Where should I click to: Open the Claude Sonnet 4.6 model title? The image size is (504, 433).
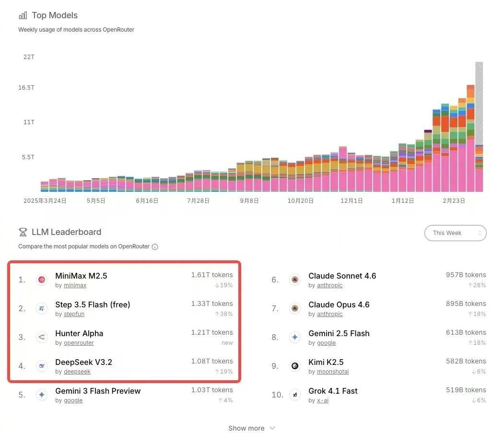[342, 276]
